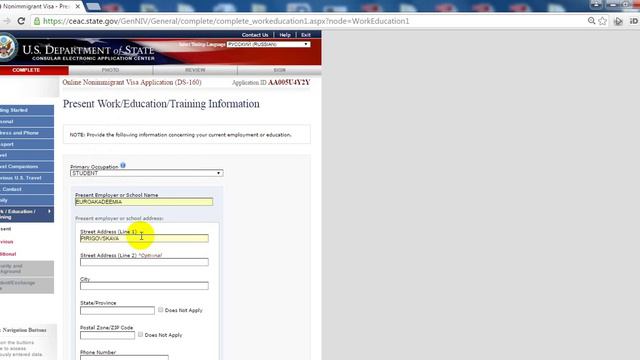Open U.S. Contact sidebar section
The image size is (640, 360).
coord(27,189)
